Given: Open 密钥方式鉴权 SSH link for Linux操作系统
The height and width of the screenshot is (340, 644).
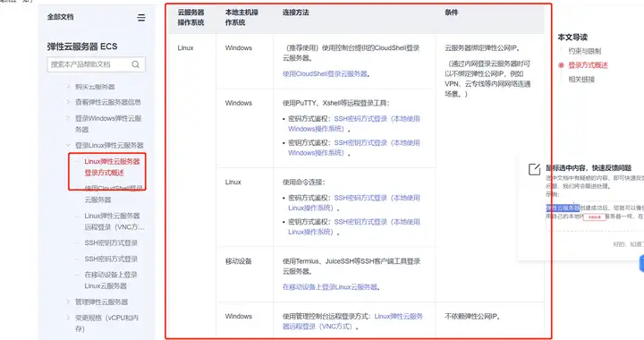Looking at the screenshot, I should click(x=354, y=226).
